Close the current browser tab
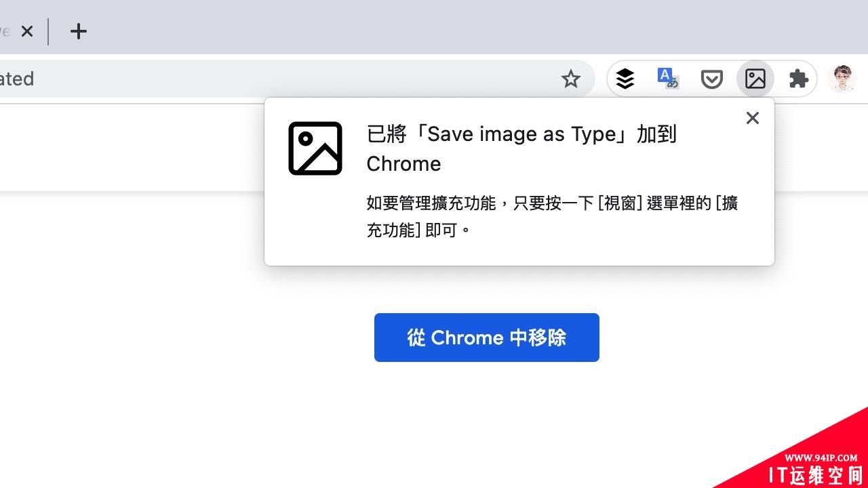 pos(27,31)
